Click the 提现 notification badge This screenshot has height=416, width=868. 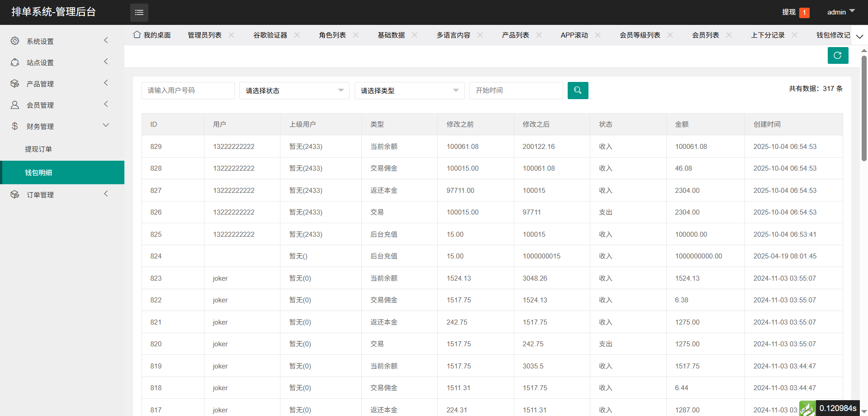pyautogui.click(x=804, y=13)
